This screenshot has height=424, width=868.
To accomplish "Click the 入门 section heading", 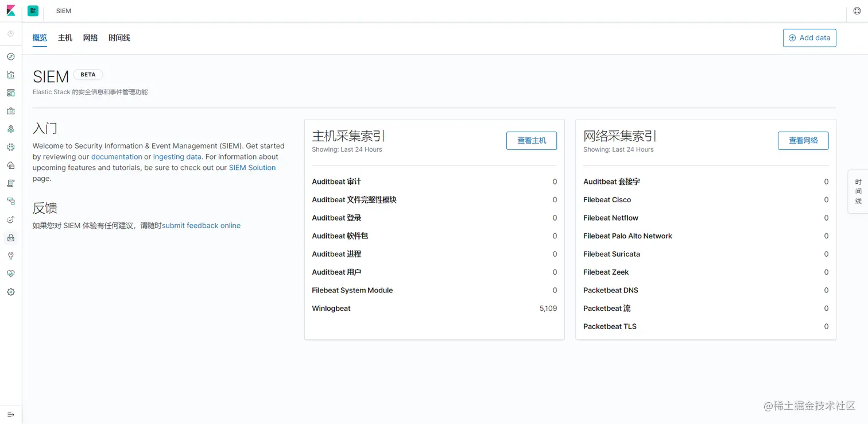I will pos(45,128).
